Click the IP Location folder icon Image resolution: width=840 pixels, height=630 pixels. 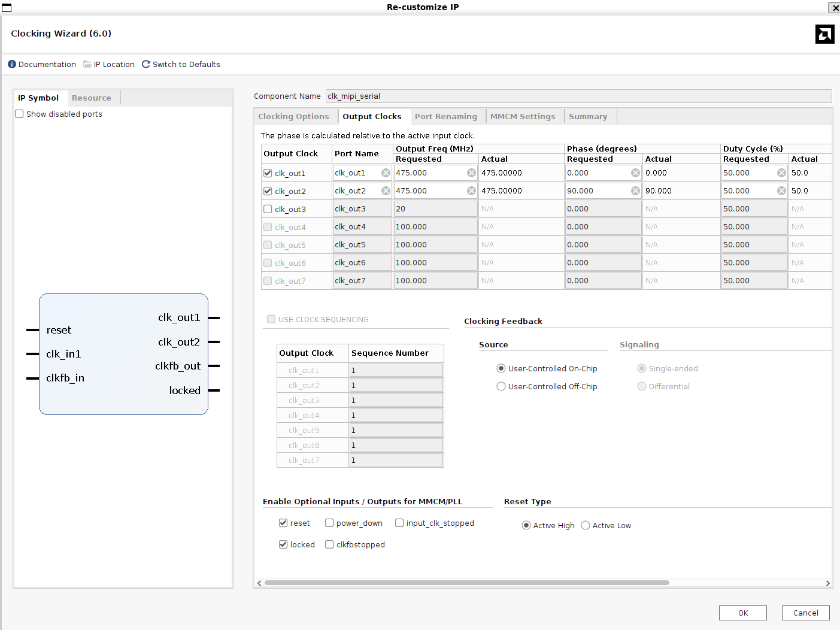coord(87,64)
